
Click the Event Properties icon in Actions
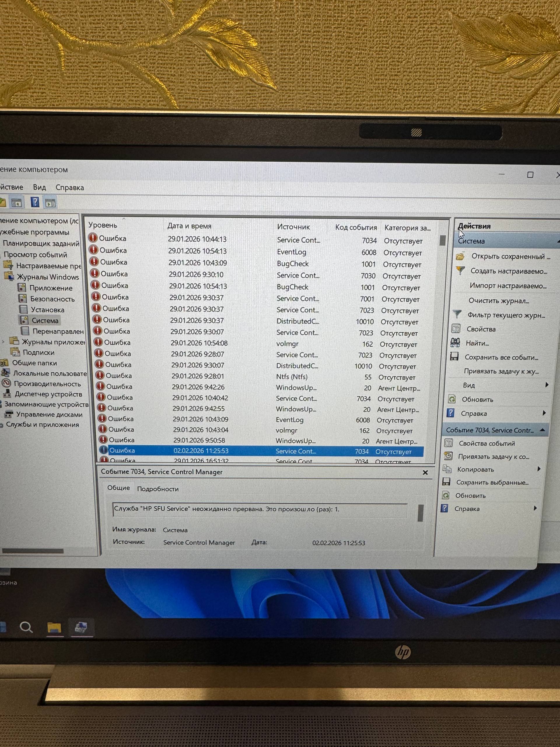[x=448, y=443]
